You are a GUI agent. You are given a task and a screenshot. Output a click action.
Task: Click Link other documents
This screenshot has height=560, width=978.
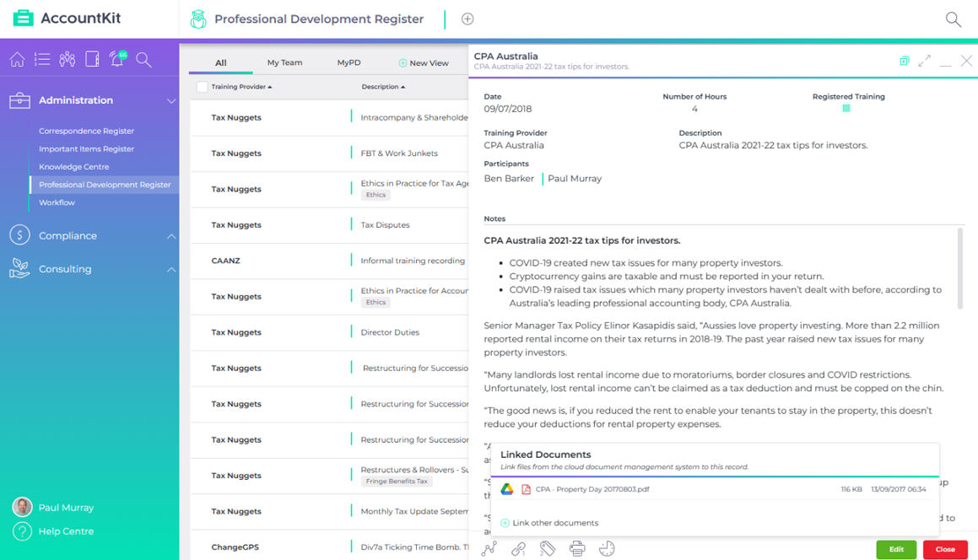(554, 523)
